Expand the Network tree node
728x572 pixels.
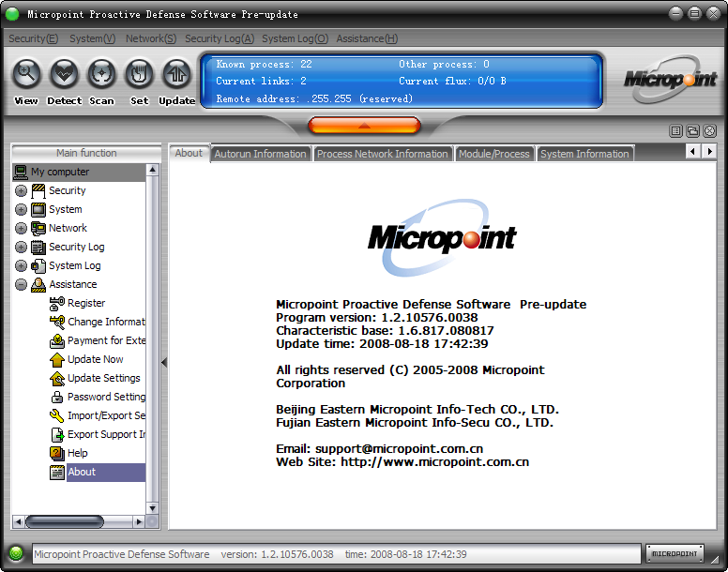tap(21, 228)
